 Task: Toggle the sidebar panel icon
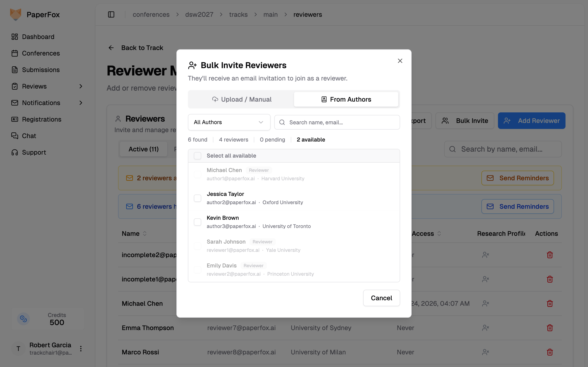[x=111, y=14]
